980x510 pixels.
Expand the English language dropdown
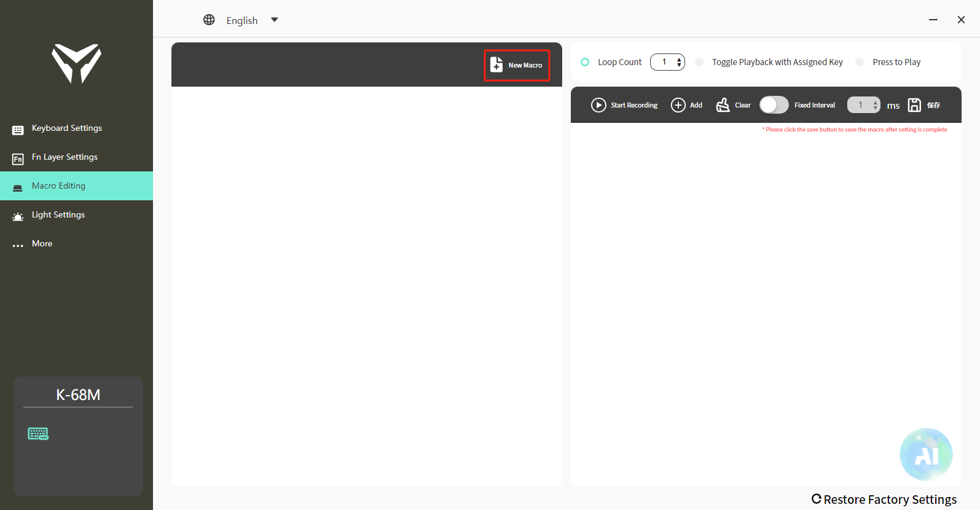tap(274, 20)
